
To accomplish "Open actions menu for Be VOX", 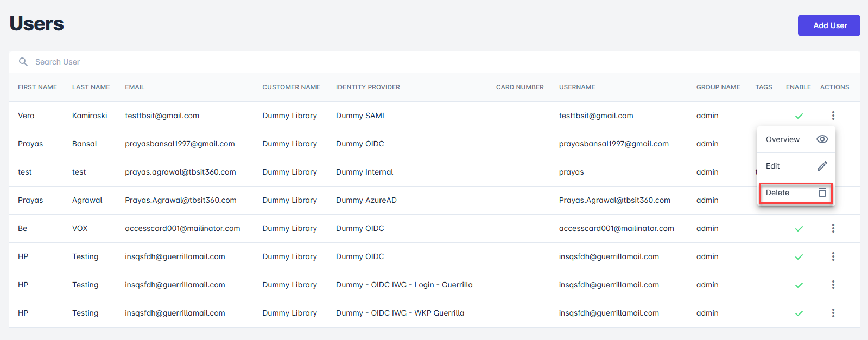I will tap(833, 228).
